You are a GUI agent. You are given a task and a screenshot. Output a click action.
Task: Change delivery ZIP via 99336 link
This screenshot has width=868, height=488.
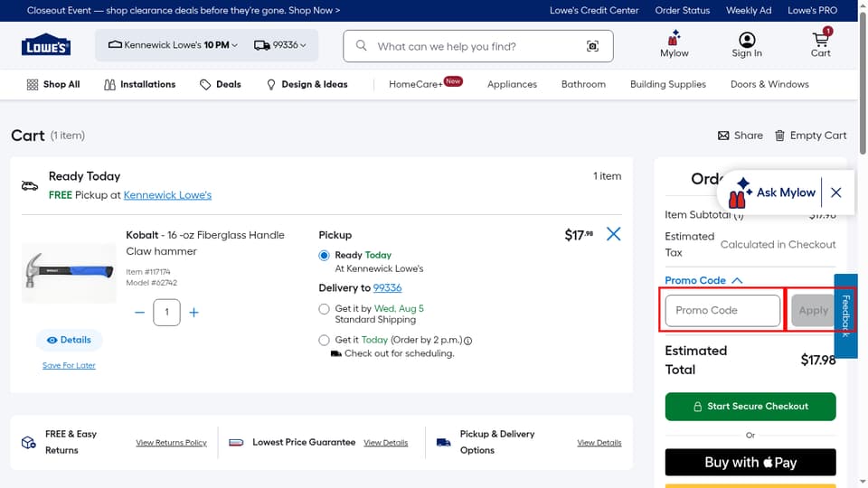(388, 288)
